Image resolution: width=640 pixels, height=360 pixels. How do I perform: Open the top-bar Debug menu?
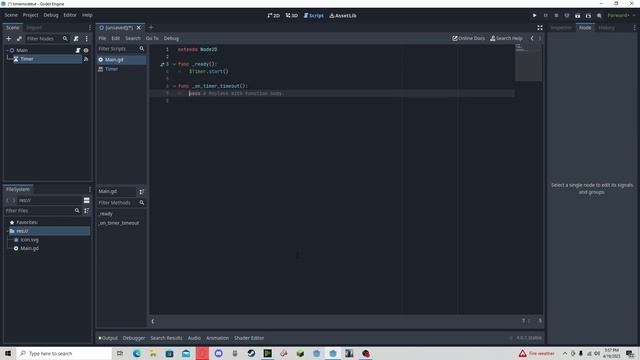point(51,15)
